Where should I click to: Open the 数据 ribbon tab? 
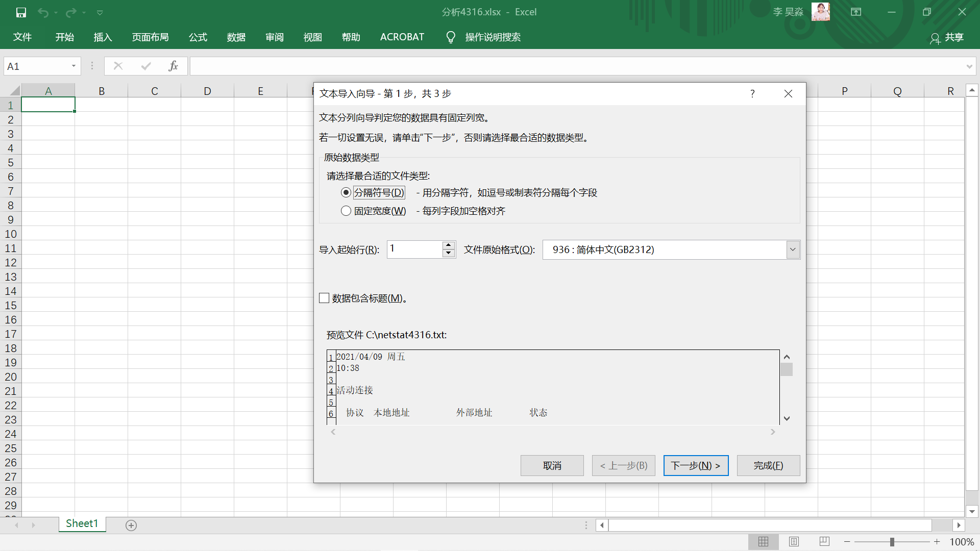click(x=236, y=37)
